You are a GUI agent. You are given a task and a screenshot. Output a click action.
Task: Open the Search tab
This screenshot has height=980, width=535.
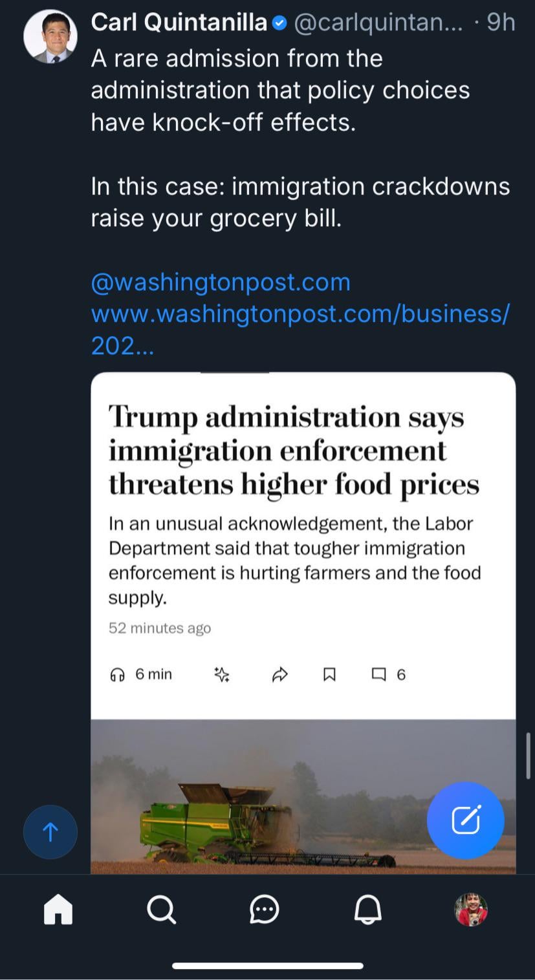pyautogui.click(x=161, y=910)
